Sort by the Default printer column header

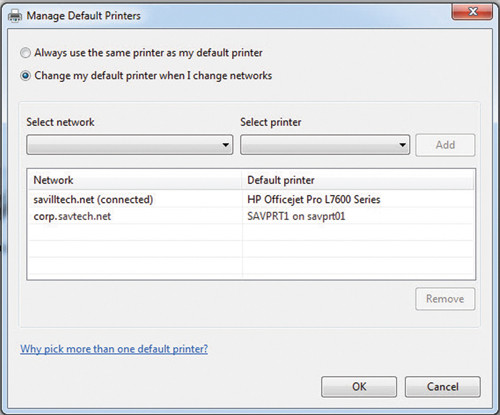(x=358, y=180)
